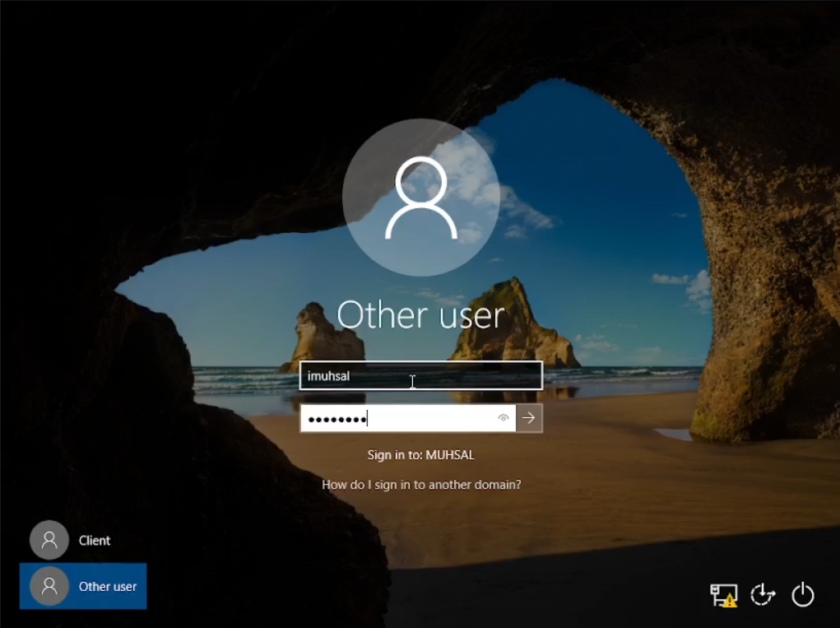Click the large "Other user" heading
Screen dimensions: 840x628
(x=420, y=315)
